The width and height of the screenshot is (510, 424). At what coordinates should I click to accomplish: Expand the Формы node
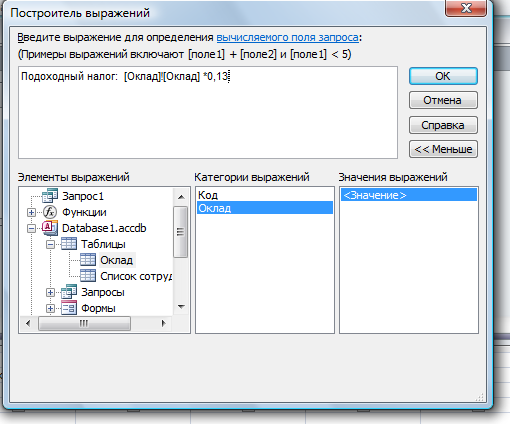coord(50,308)
